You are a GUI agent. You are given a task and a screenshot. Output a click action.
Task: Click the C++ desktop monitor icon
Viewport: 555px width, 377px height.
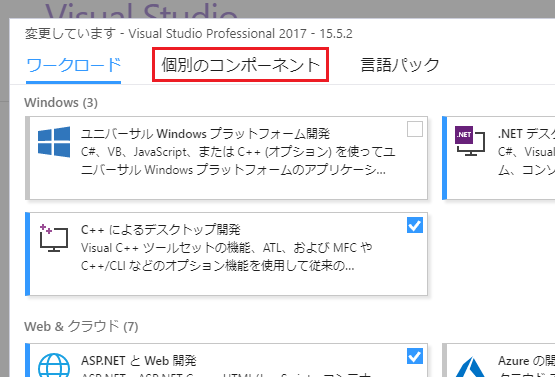click(x=53, y=238)
